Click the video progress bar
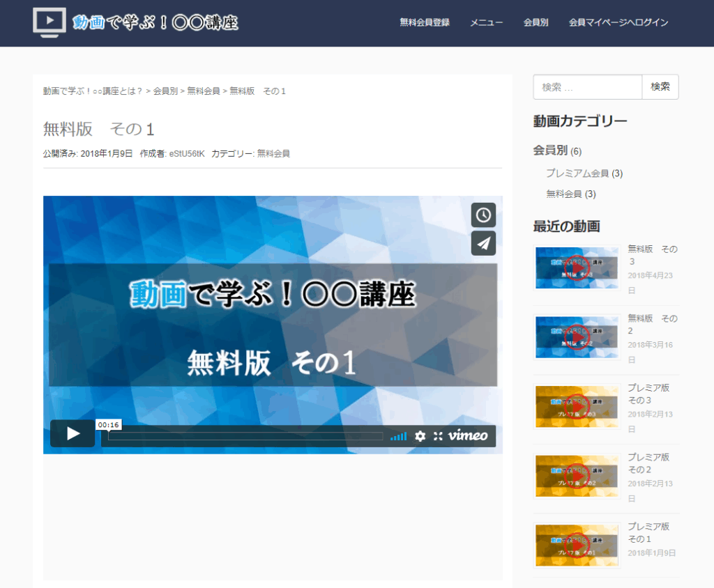714x588 pixels. [245, 436]
